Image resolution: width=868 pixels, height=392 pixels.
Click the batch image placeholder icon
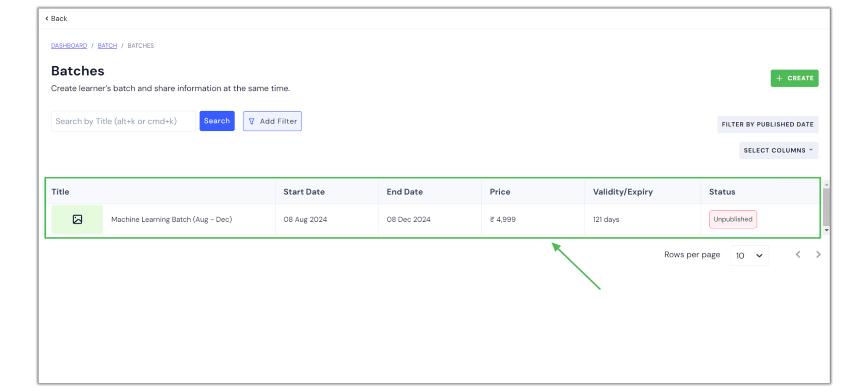(77, 219)
